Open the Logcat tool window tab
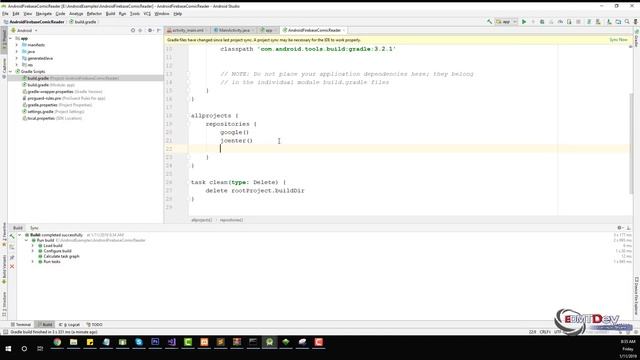 [x=70, y=324]
